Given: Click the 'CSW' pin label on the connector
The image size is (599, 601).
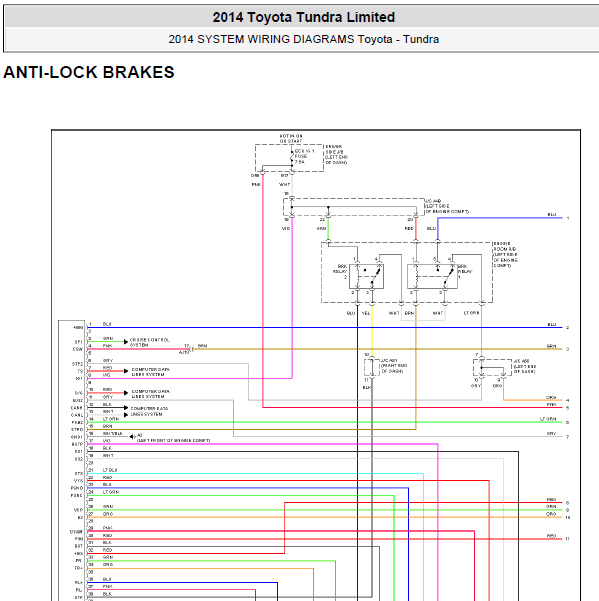Looking at the screenshot, I should (x=78, y=349).
